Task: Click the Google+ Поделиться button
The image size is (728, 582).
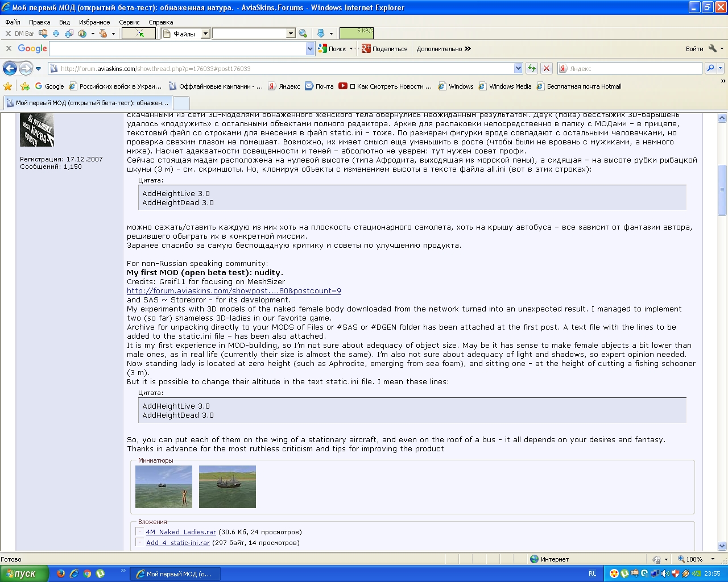Action: (x=384, y=49)
